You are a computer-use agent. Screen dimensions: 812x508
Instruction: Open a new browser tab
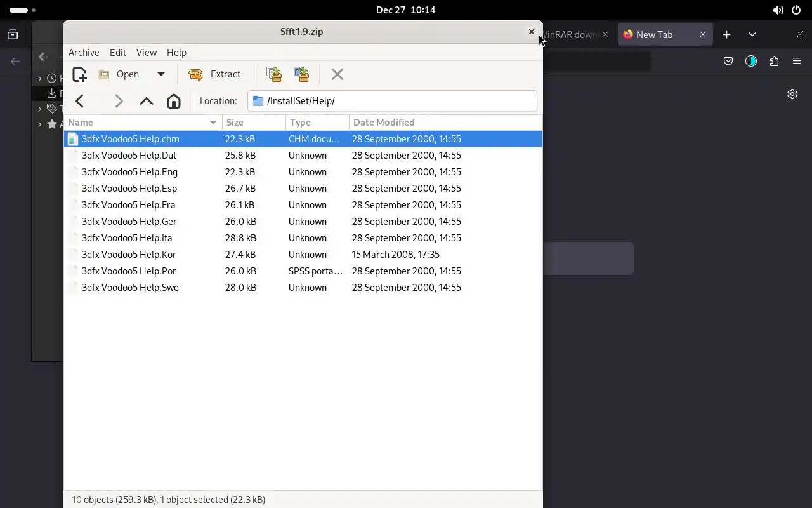pos(727,35)
